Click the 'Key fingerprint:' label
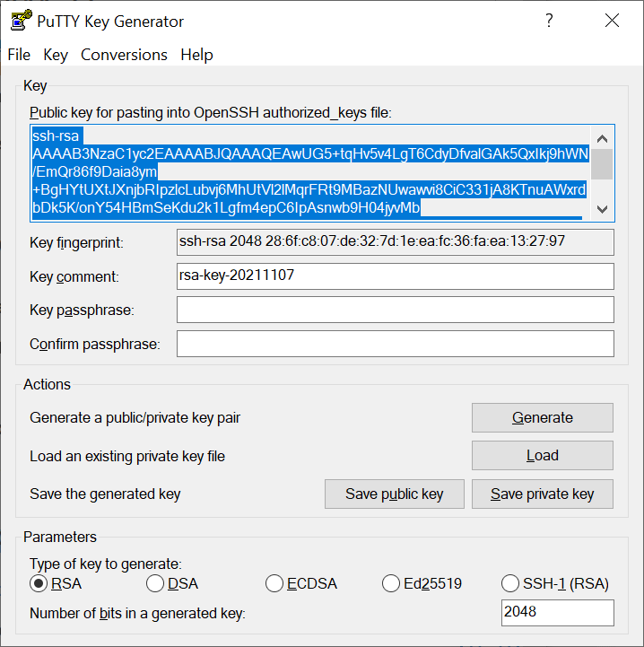Screen dimensions: 644x647 click(76, 242)
